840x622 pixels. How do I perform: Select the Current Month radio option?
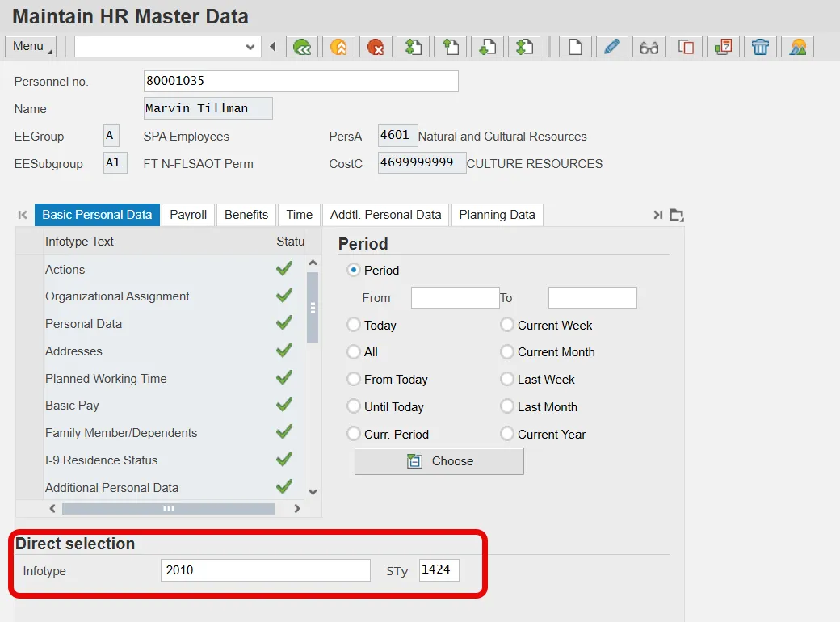coord(507,352)
